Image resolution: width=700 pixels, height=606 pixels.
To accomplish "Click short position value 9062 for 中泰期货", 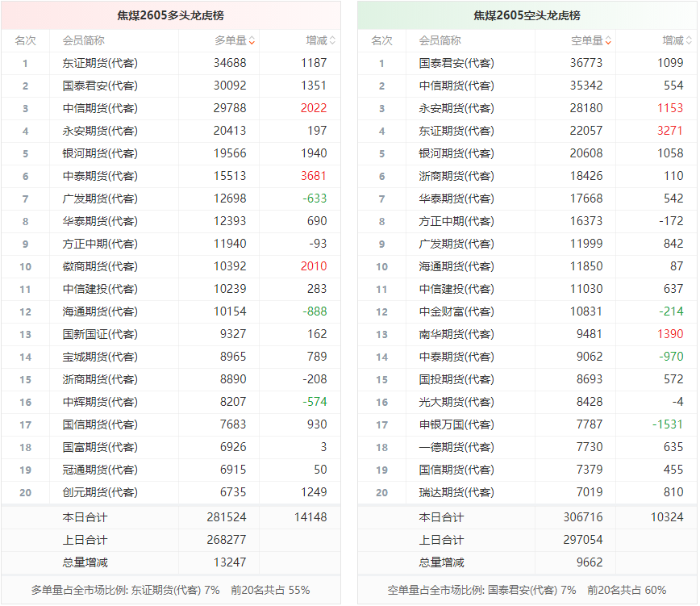I will pos(590,357).
